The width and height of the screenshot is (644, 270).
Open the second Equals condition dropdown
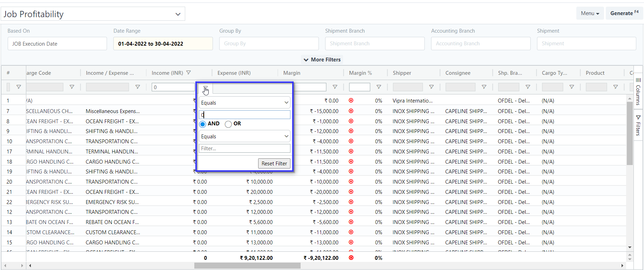[244, 136]
